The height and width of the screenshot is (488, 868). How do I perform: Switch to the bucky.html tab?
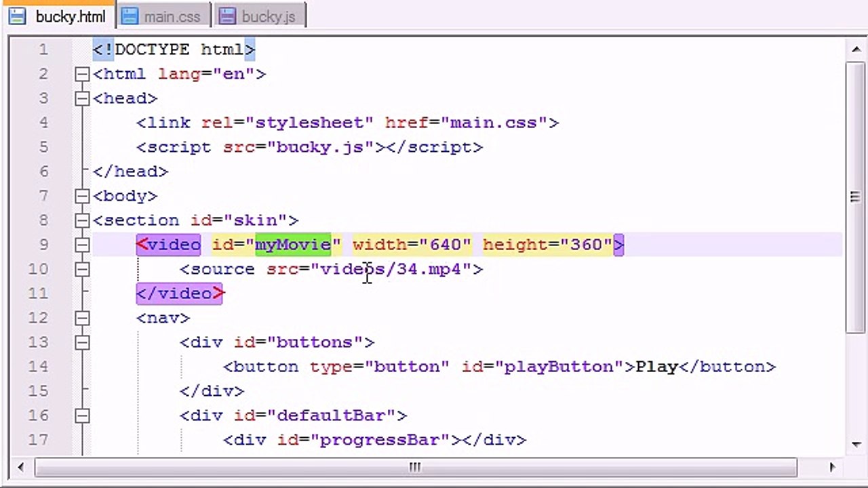[x=58, y=16]
